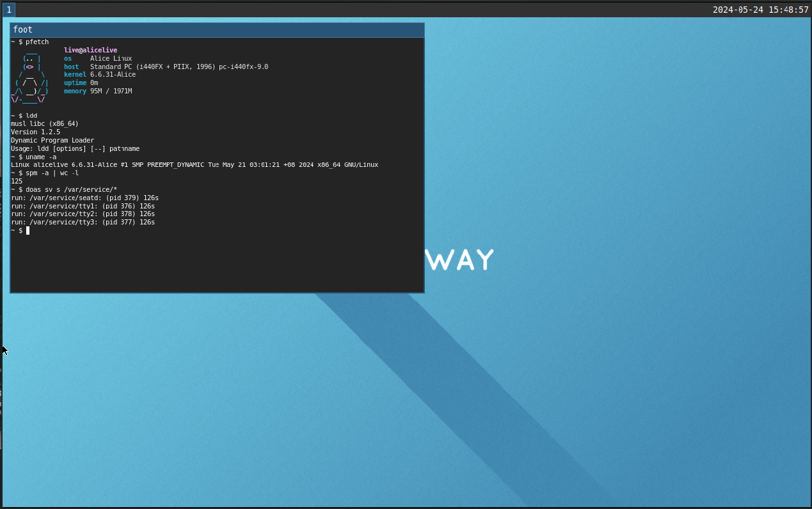
Task: Click the 'os Alice Linux' line
Action: pyautogui.click(x=98, y=58)
